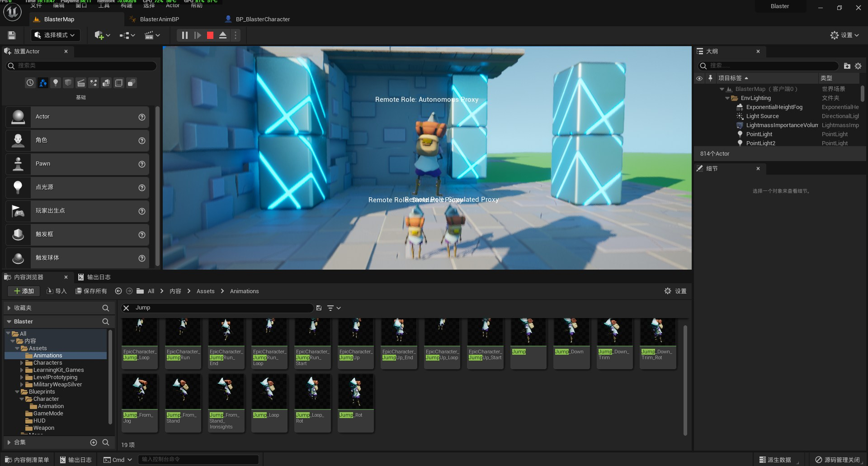Save the current search as a collection
Screen dimensions: 868x466
(x=319, y=308)
